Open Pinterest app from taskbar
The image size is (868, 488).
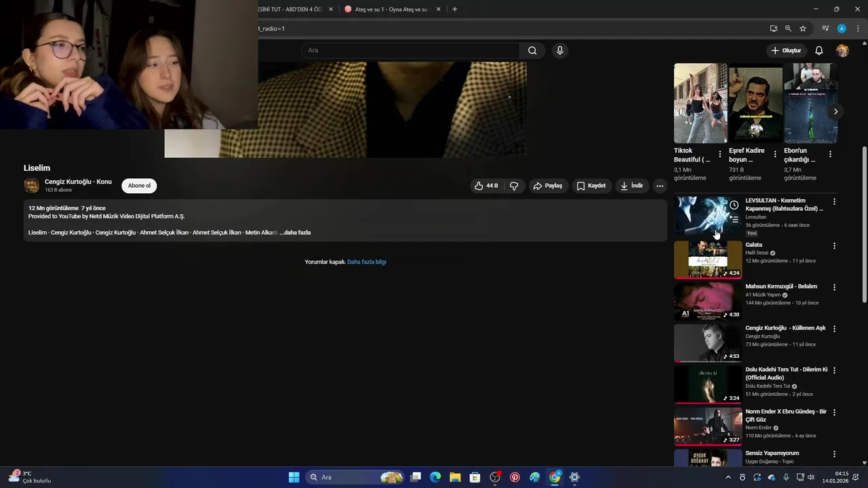[515, 477]
